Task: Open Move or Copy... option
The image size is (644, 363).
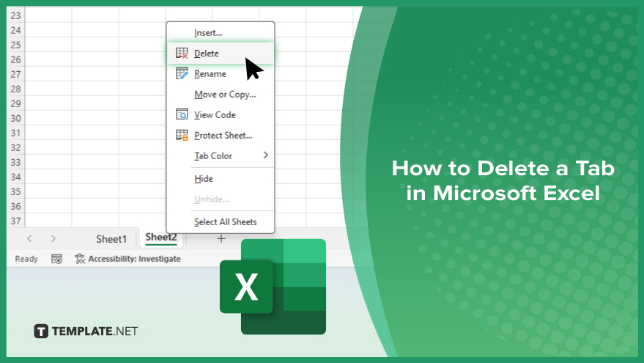Action: [x=221, y=95]
